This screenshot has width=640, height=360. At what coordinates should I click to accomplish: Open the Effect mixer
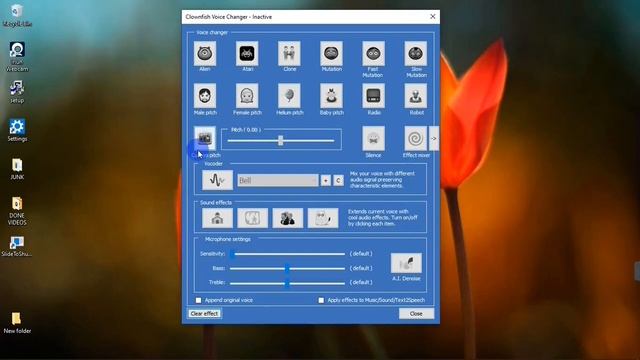point(416,138)
